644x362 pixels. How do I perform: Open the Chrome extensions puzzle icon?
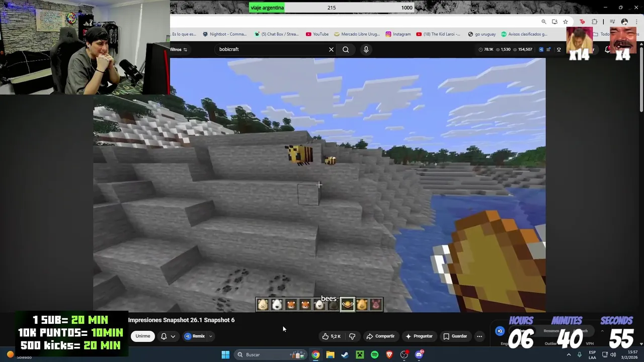[x=594, y=22]
